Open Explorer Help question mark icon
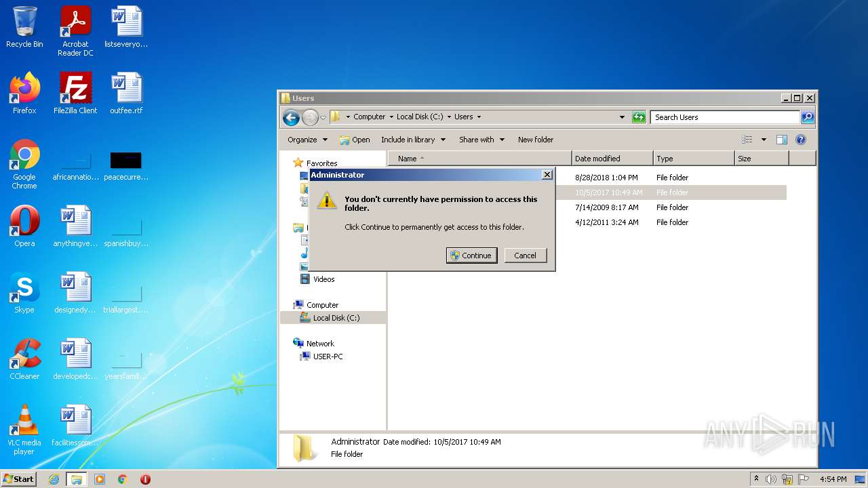The height and width of the screenshot is (488, 868). click(801, 140)
